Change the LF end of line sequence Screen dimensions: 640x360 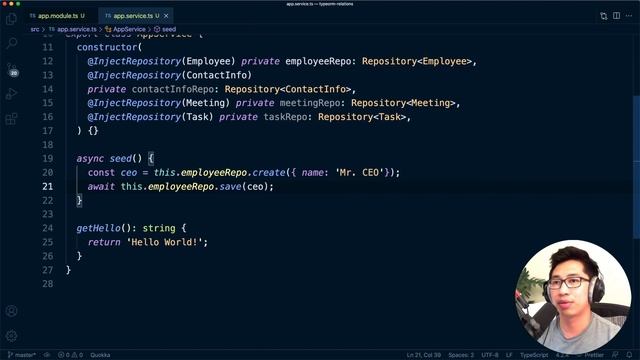click(509, 355)
